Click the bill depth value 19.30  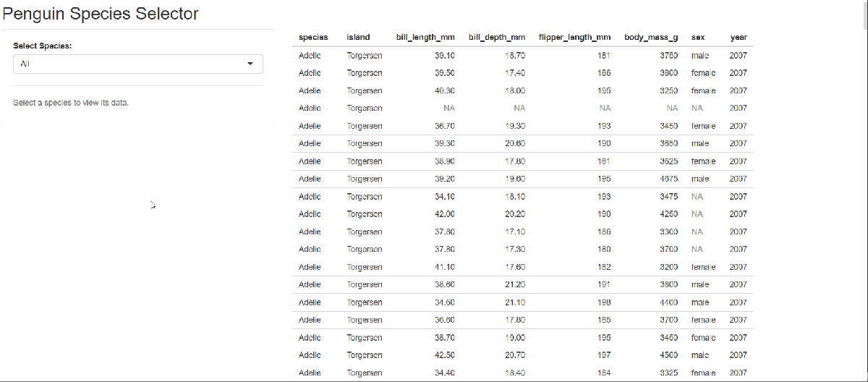click(x=515, y=126)
